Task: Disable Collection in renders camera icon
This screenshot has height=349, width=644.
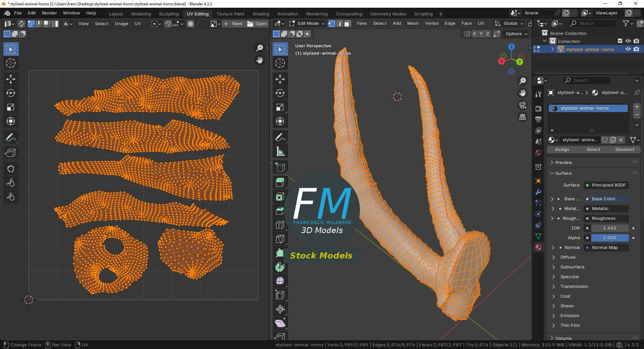Action: coord(636,41)
